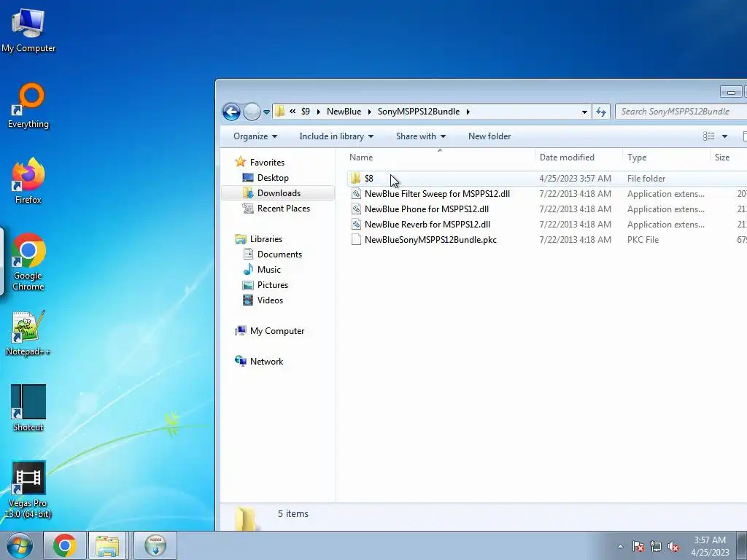747x560 pixels.
Task: Open Videos library
Action: click(x=270, y=300)
